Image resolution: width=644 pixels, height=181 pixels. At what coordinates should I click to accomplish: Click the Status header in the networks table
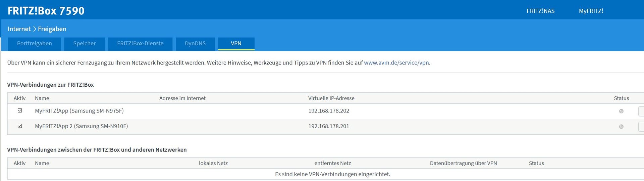tap(536, 163)
